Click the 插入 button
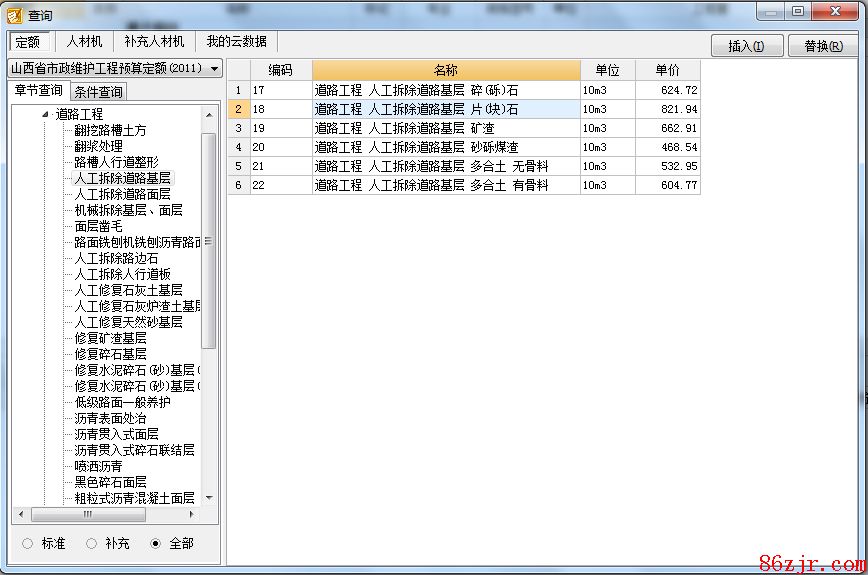The height and width of the screenshot is (575, 868). click(x=746, y=46)
